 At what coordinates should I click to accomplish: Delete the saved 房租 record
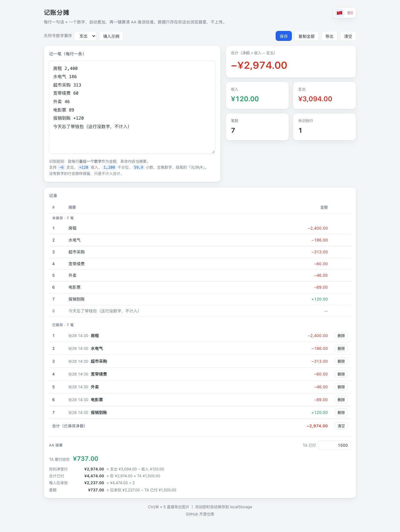click(x=341, y=336)
